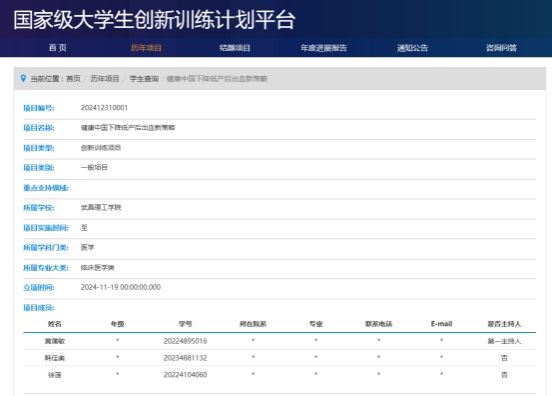Open the 通知公告 navigation tab
Image resolution: width=552 pixels, height=396 pixels.
(412, 48)
